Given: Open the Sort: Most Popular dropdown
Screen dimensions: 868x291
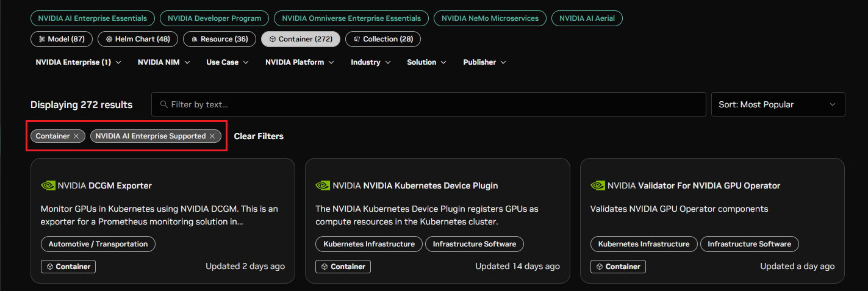Looking at the screenshot, I should click(778, 104).
